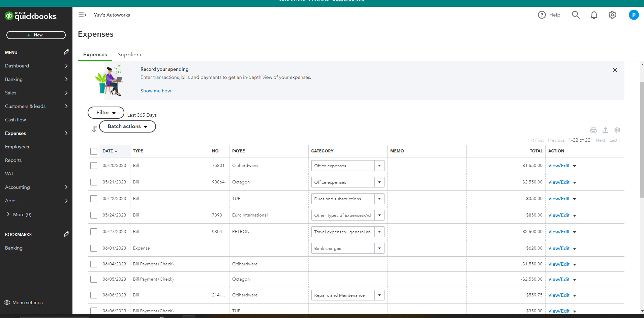Click View/Edit for the Euro International bill
Image resolution: width=644 pixels, height=318 pixels.
point(559,215)
